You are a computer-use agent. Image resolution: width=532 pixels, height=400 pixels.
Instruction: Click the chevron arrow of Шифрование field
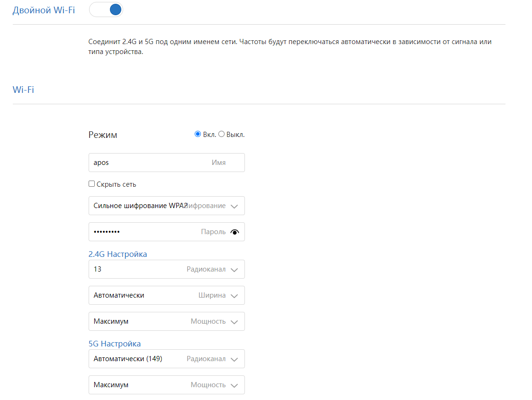point(234,206)
